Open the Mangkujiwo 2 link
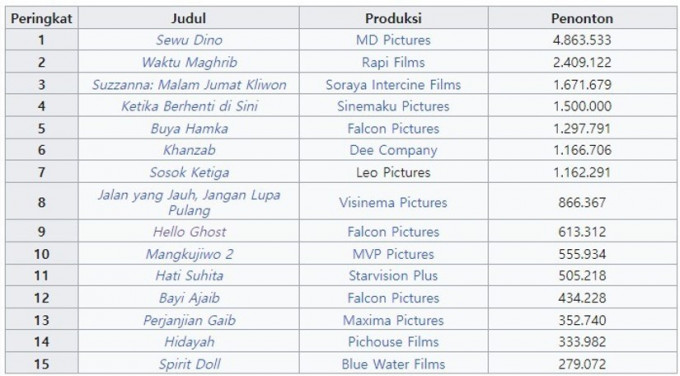Image resolution: width=680 pixels, height=376 pixels. click(189, 254)
